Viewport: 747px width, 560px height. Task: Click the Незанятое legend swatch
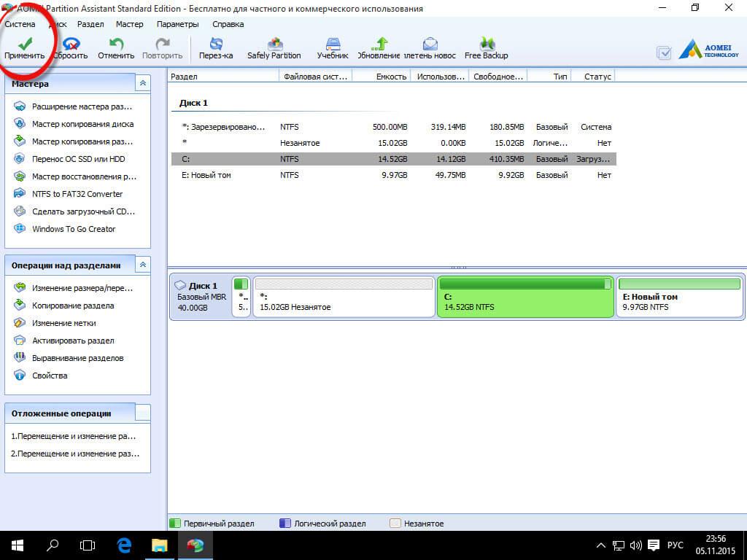(395, 524)
